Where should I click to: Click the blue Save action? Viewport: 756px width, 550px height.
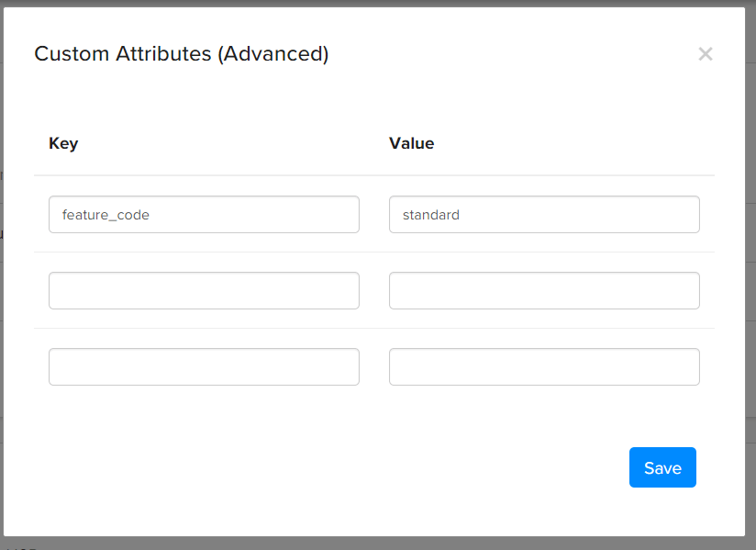coord(662,467)
